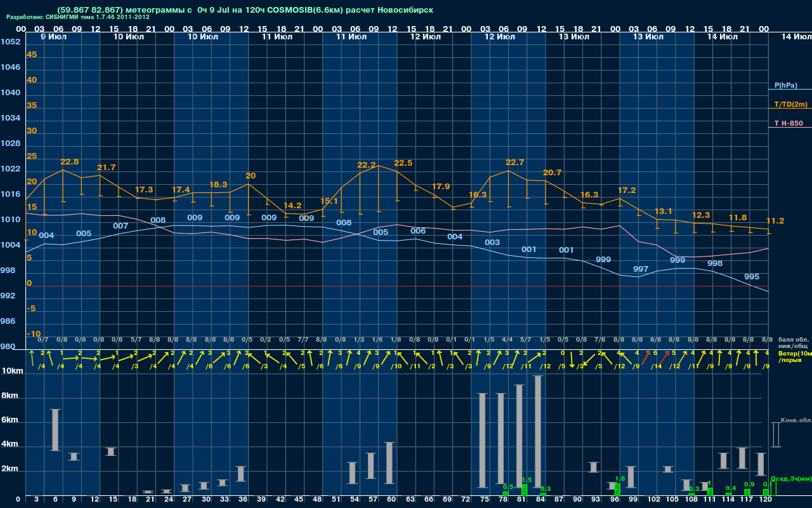Click the 17.3 temperature value

pyautogui.click(x=144, y=190)
